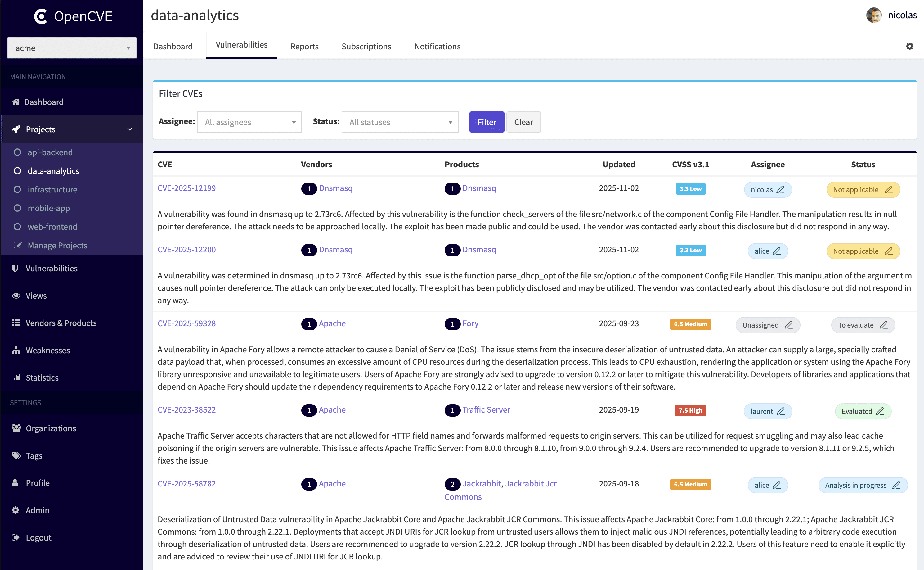Screen dimensions: 924x570
Task: Select the infrastructure project radio button
Action: pos(17,189)
